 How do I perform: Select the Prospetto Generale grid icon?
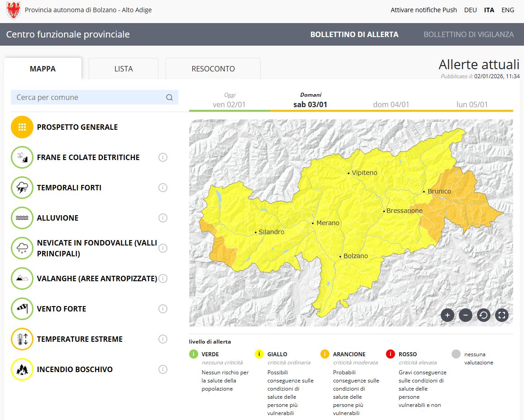pos(22,127)
